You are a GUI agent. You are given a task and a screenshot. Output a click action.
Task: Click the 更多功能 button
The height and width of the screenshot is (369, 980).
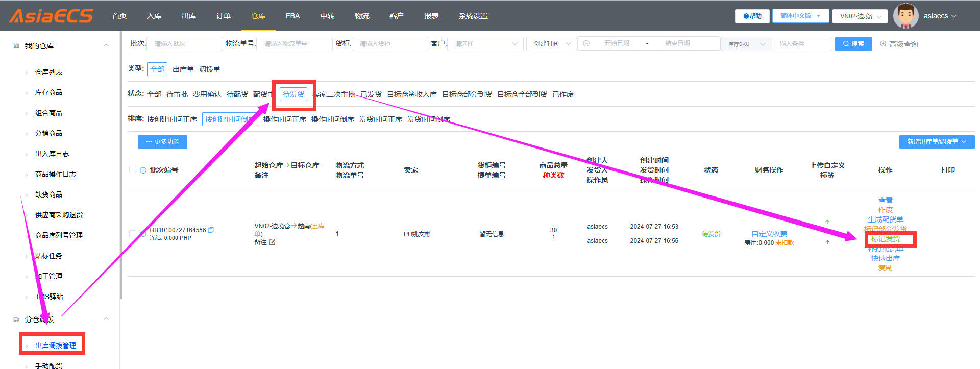tap(162, 142)
